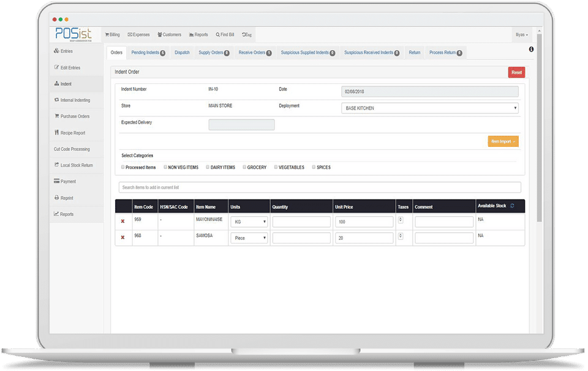Viewport: 588px width, 371px height.
Task: Open Edit Entries in the sidebar
Action: [x=67, y=67]
